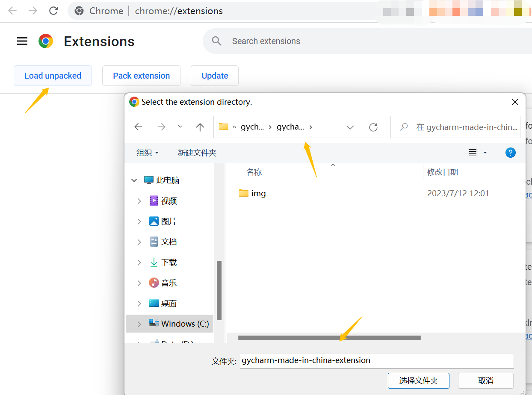Confirm with the 选择文件夹 button
Screen dimensions: 532x395
click(419, 380)
